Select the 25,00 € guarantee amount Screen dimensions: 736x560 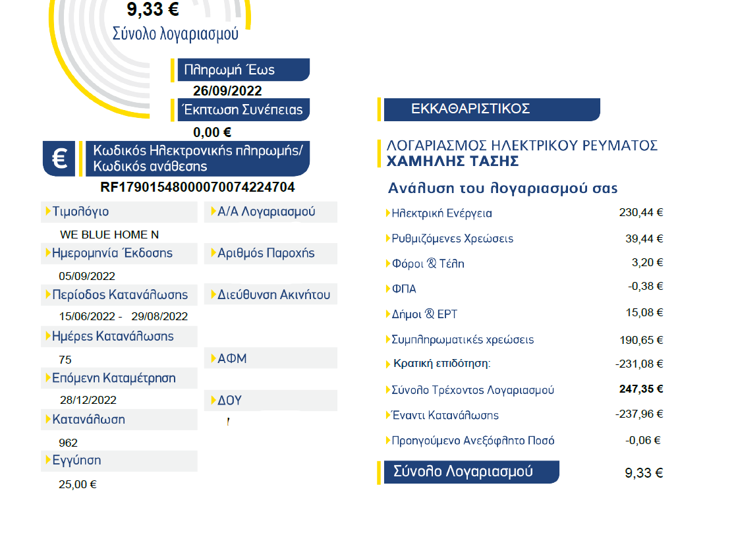(x=78, y=484)
